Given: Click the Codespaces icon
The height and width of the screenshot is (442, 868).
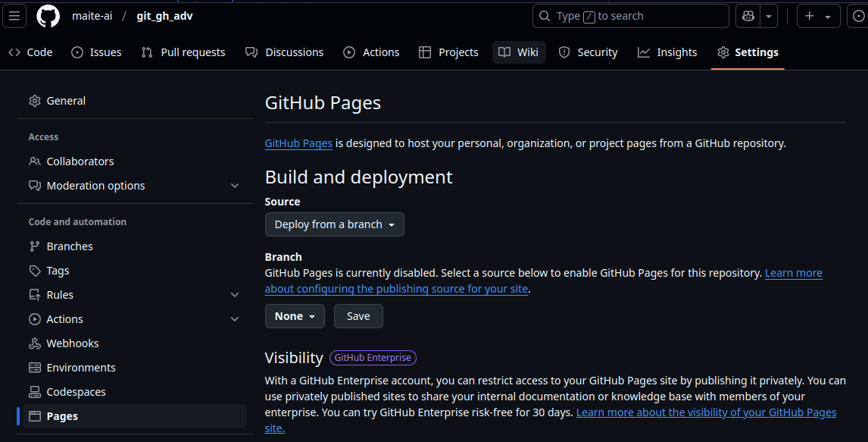Looking at the screenshot, I should pos(35,392).
